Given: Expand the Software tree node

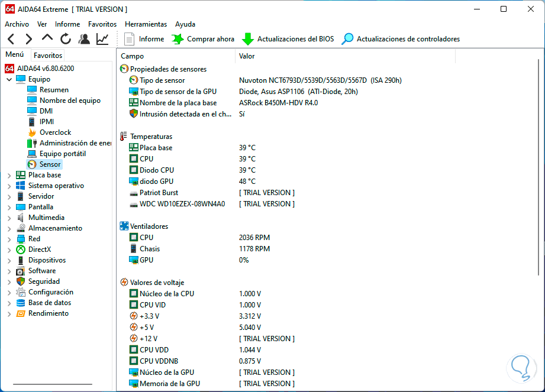Looking at the screenshot, I should (9, 271).
